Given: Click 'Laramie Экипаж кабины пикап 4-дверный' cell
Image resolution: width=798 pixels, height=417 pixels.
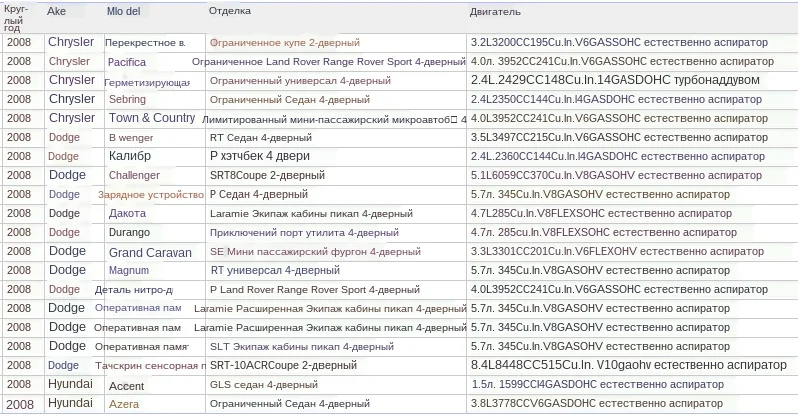Looking at the screenshot, I should (311, 214).
